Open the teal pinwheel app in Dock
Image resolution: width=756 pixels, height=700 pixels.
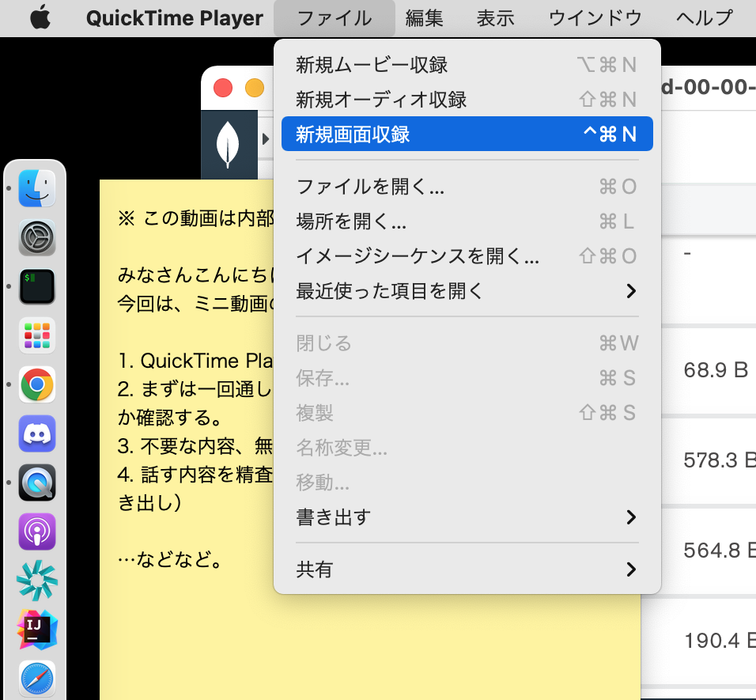37,581
